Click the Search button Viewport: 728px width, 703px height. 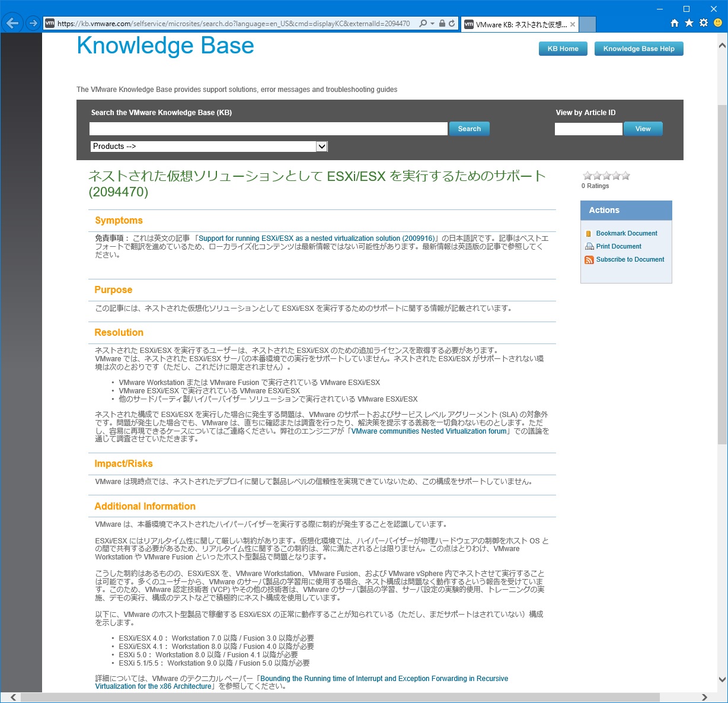(469, 129)
